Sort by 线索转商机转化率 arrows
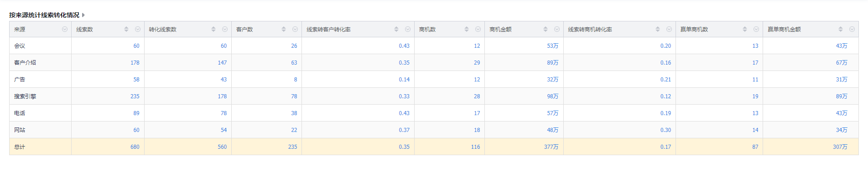This screenshot has width=868, height=172. (x=658, y=29)
